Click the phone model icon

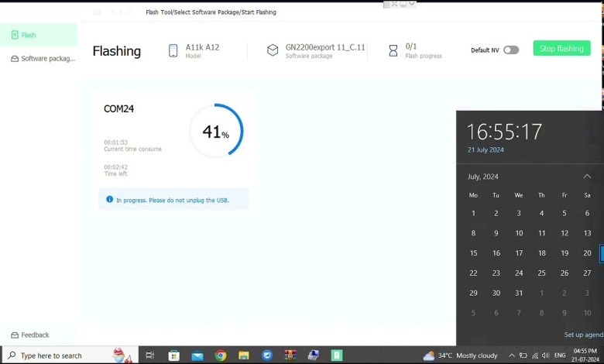coord(173,50)
